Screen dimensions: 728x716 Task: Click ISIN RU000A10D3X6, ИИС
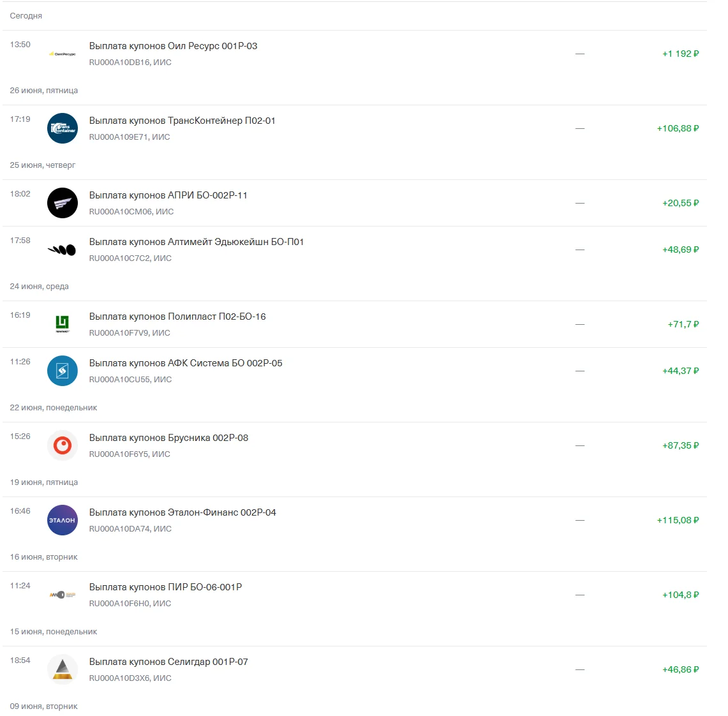130,678
